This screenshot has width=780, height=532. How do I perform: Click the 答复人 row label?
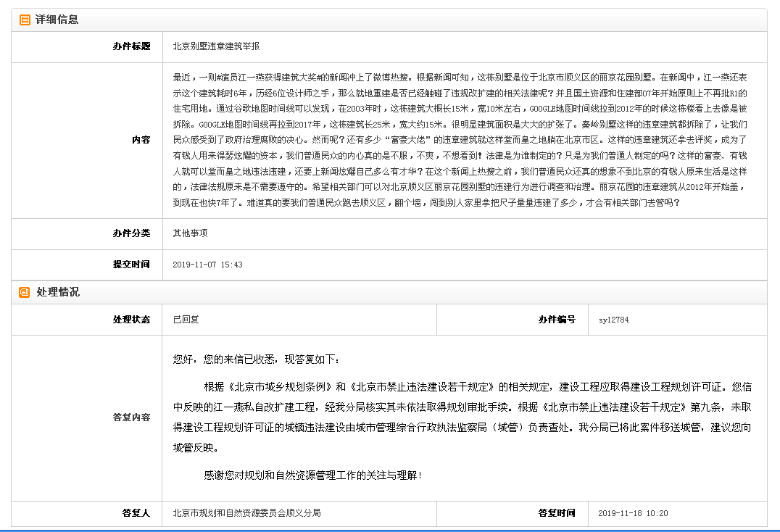point(136,513)
